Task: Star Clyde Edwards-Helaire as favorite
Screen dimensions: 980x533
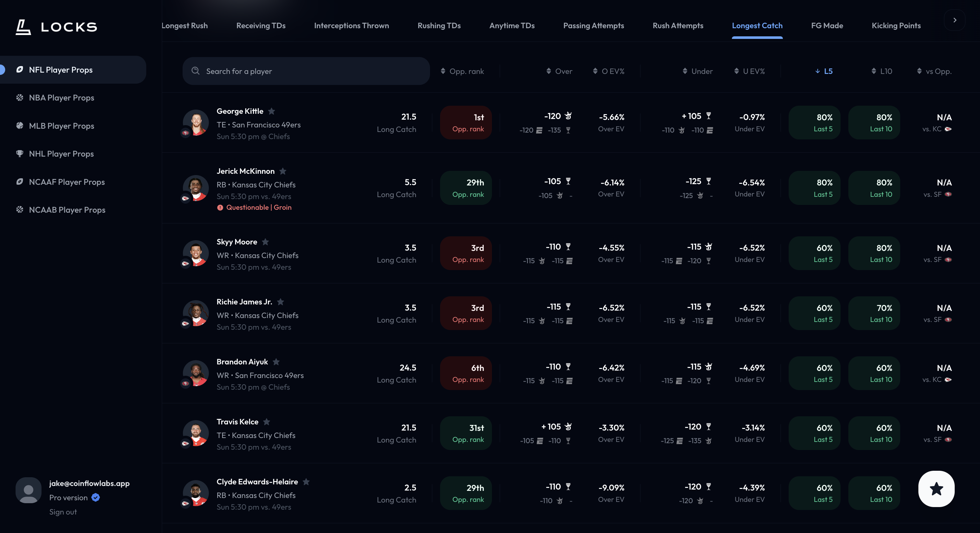Action: coord(306,482)
